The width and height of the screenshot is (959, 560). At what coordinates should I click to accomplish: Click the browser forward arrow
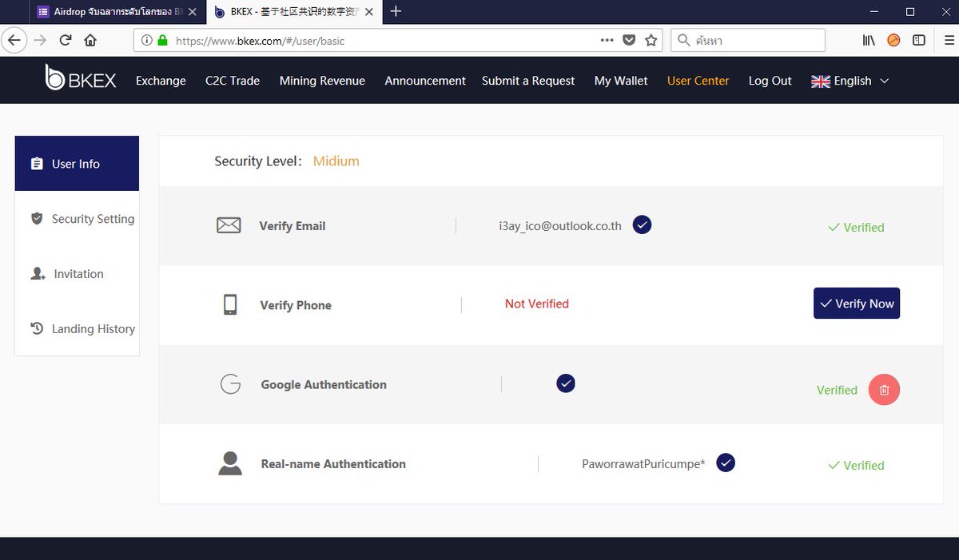coord(40,40)
